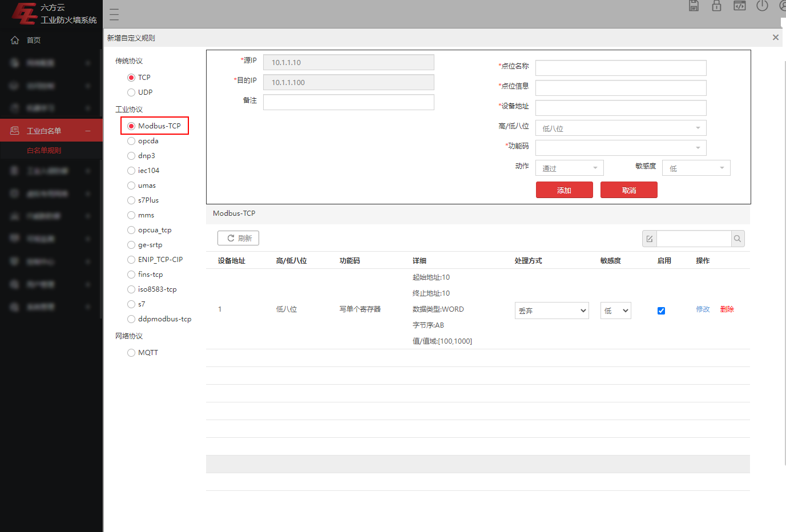Select the opcua_tcp protocol radio

[x=131, y=230]
